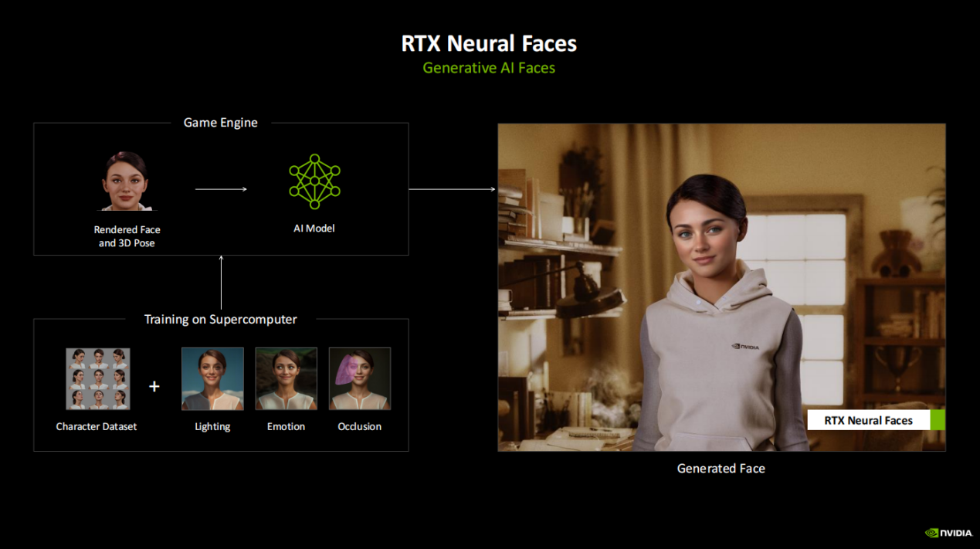Click the upward arrow from the Training box
Screen dimensions: 980x549
(x=221, y=286)
